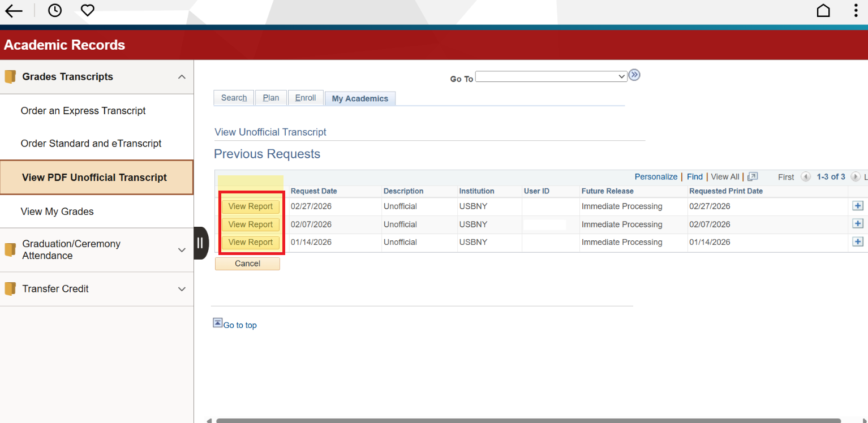Click the Graduation/Ceremony Attendance folder icon

coord(10,249)
